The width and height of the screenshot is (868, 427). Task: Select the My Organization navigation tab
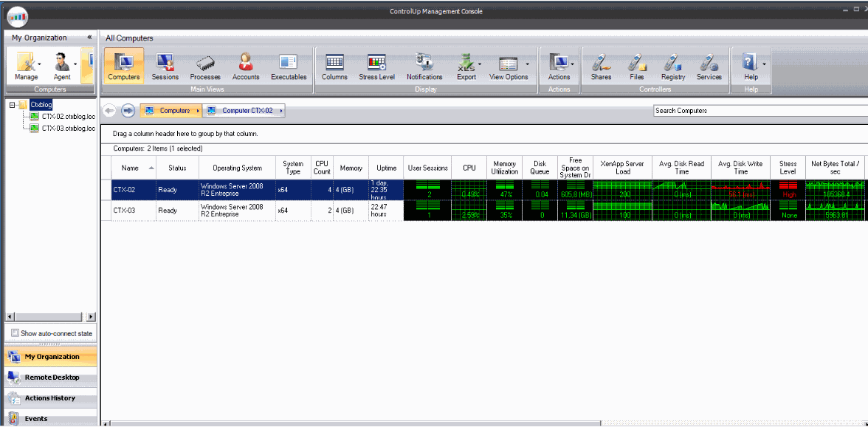(49, 357)
